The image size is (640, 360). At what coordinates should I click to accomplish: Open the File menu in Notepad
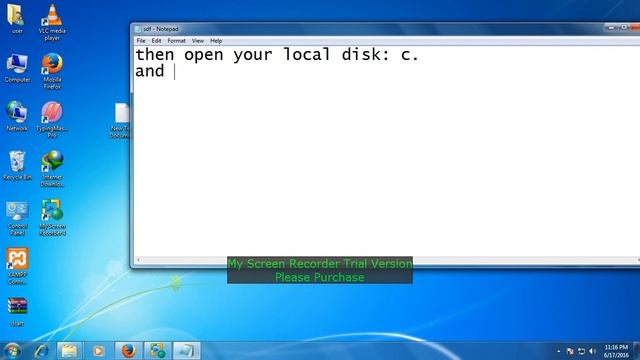tap(141, 41)
